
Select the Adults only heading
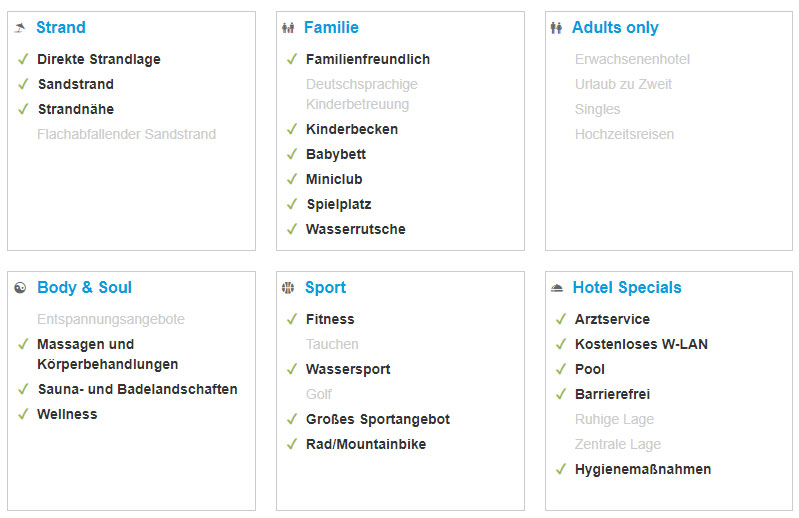tap(615, 28)
